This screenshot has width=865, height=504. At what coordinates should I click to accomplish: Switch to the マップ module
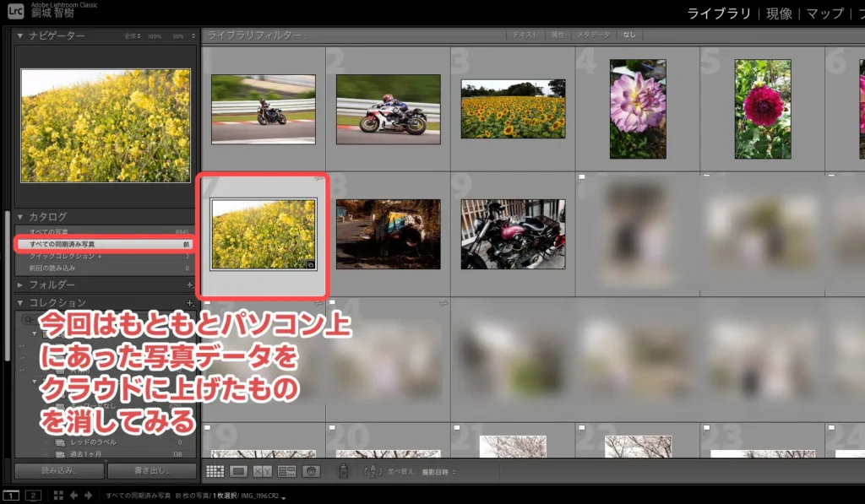tap(824, 14)
